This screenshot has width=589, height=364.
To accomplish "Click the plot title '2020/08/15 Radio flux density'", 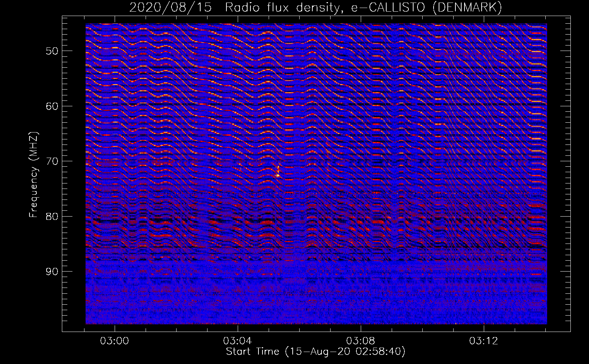I will (316, 7).
